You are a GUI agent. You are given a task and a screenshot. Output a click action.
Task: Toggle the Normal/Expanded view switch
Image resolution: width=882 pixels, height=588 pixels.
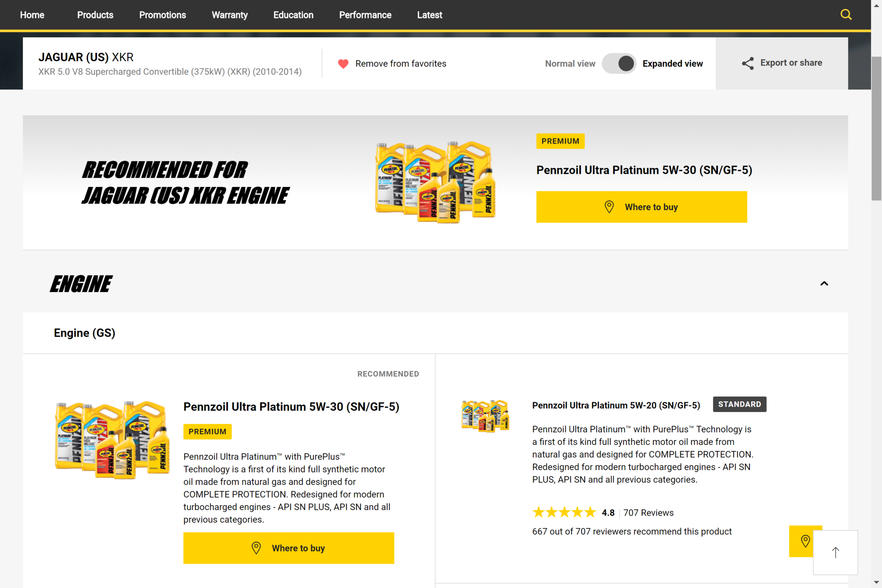coord(619,64)
